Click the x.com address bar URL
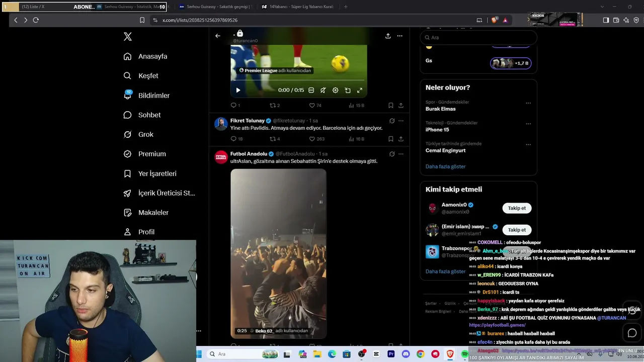The image size is (644, 362). [x=200, y=20]
